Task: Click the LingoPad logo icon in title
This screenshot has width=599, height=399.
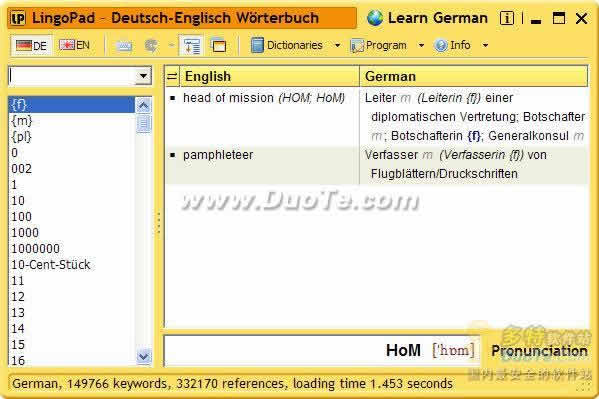Action: click(18, 18)
